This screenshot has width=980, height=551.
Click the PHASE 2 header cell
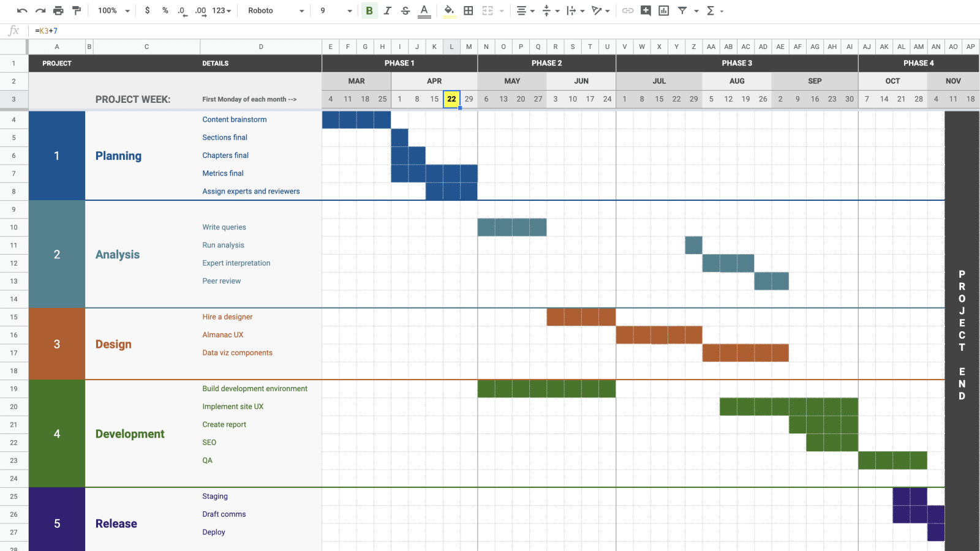(546, 63)
